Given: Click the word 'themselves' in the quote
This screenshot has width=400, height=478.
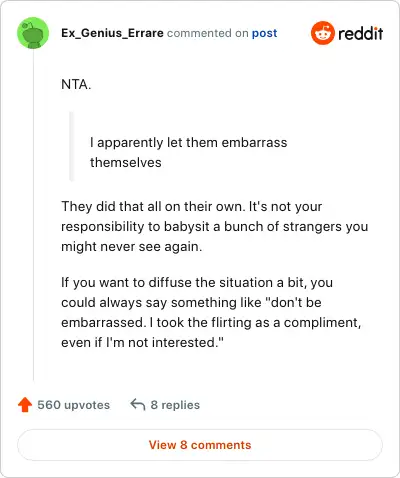Looking at the screenshot, I should point(126,163).
